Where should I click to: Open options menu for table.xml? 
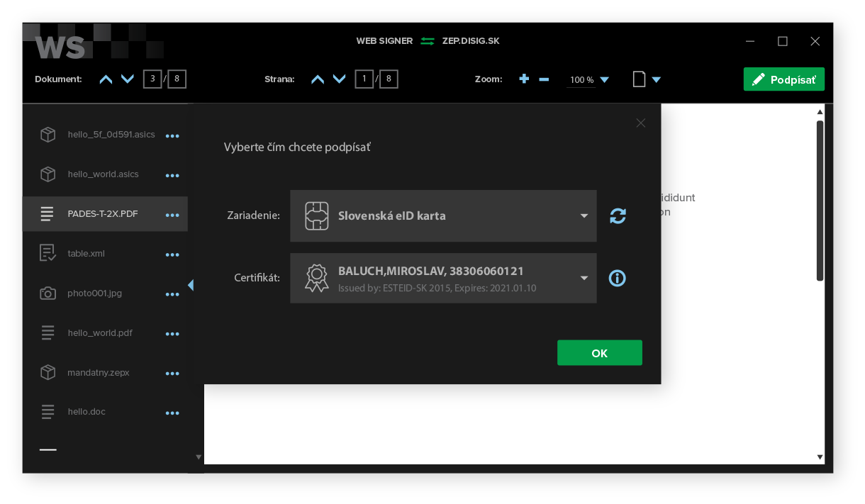click(x=172, y=255)
